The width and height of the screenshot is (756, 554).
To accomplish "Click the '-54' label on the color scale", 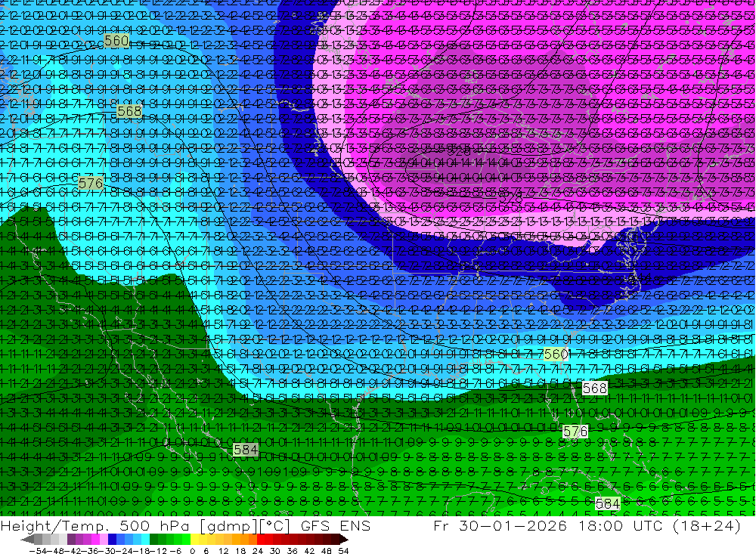I will tap(38, 551).
